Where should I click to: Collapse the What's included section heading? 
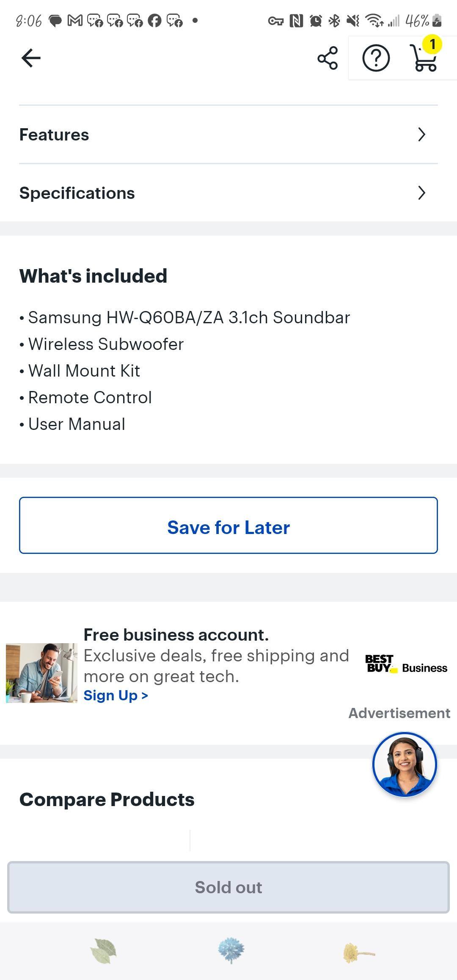pyautogui.click(x=93, y=276)
